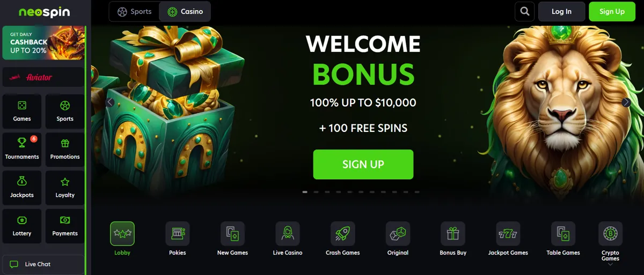Select the Crash Games rocket icon
This screenshot has width=644, height=275.
(x=343, y=234)
